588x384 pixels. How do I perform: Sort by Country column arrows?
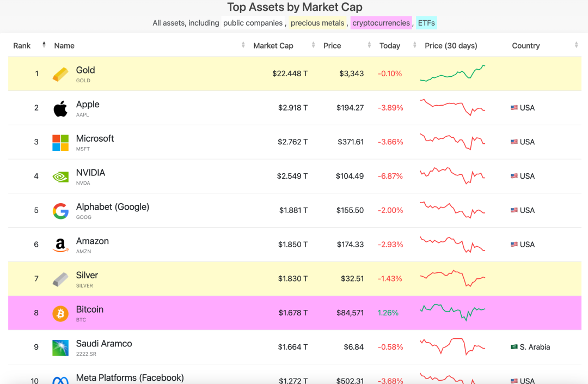576,45
